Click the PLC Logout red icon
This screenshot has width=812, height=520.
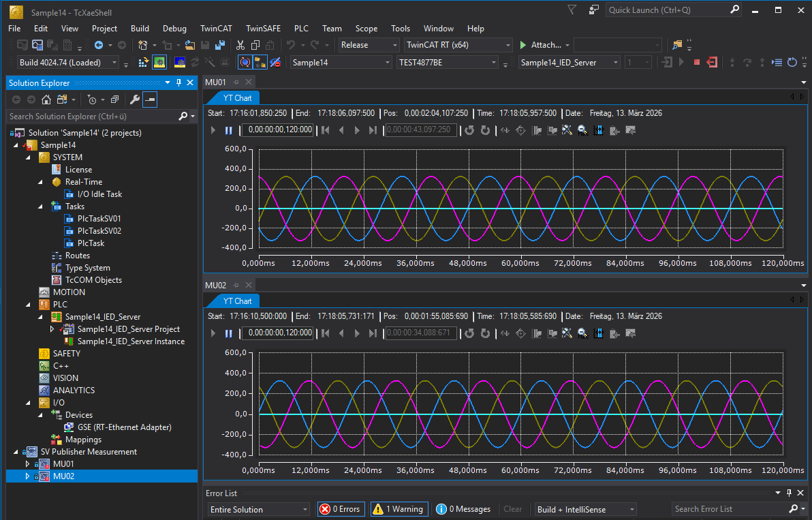click(x=712, y=63)
